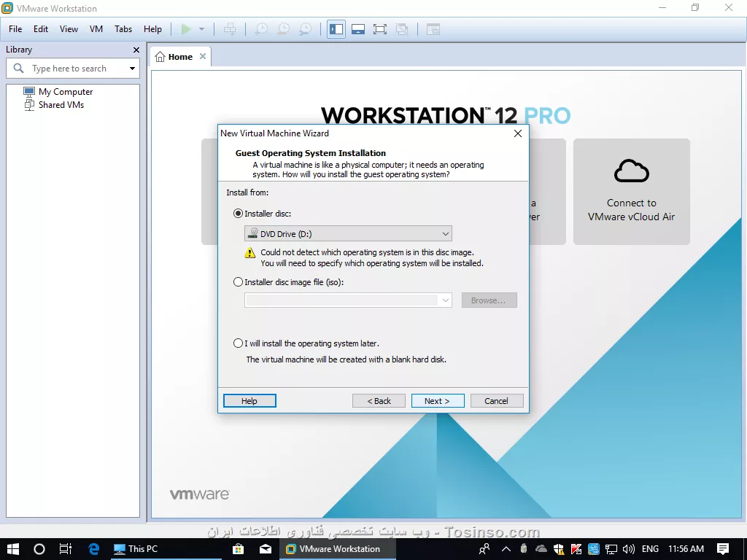
Task: Open the VM menu
Action: [96, 29]
